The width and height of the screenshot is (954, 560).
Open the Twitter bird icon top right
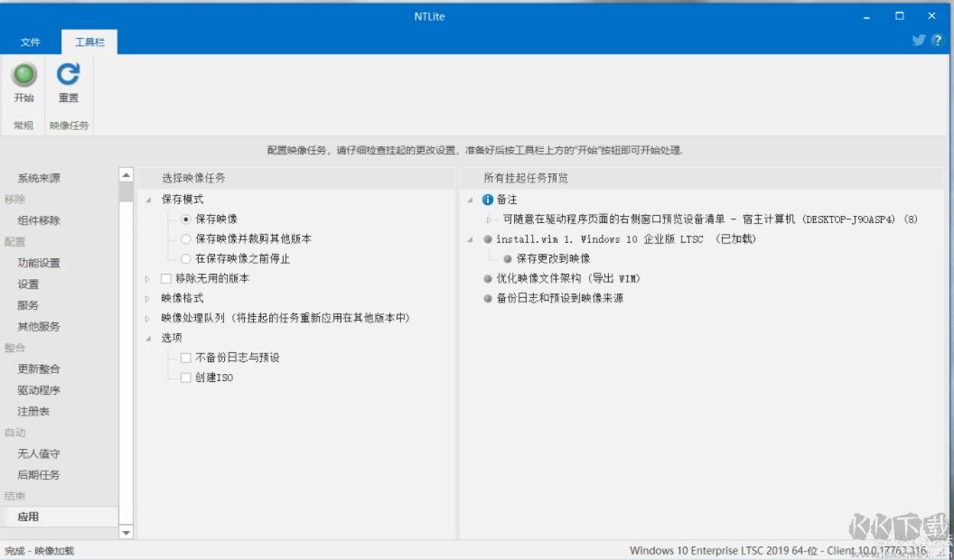coord(919,40)
